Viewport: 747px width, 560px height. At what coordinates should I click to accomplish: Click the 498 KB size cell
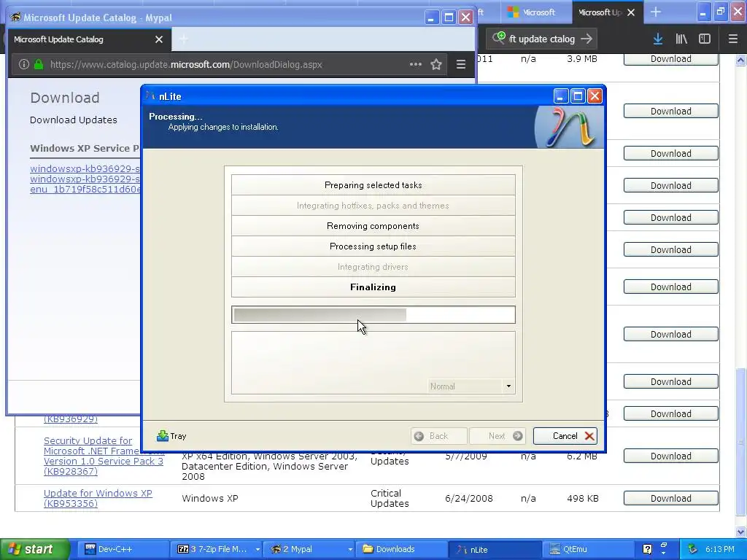[x=583, y=498]
